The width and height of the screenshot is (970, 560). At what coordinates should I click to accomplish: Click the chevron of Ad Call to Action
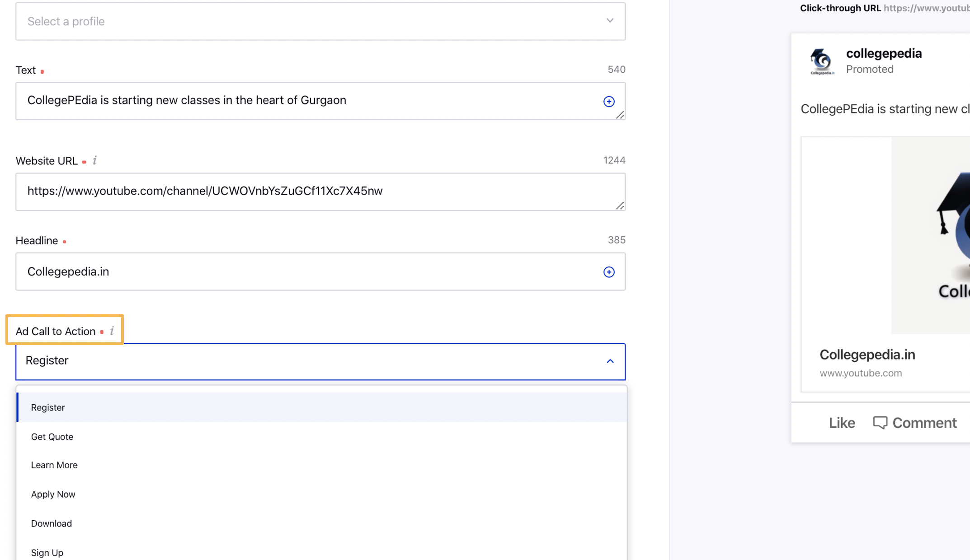click(x=610, y=361)
